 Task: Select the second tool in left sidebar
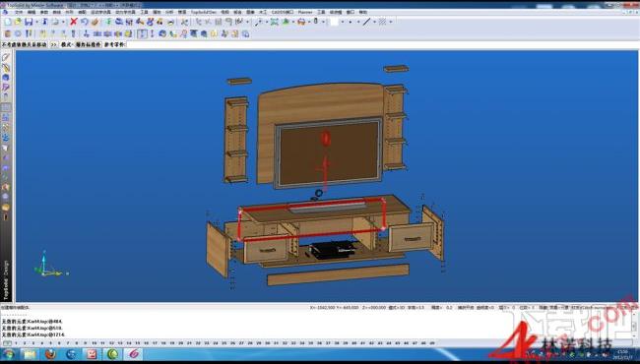(6, 67)
